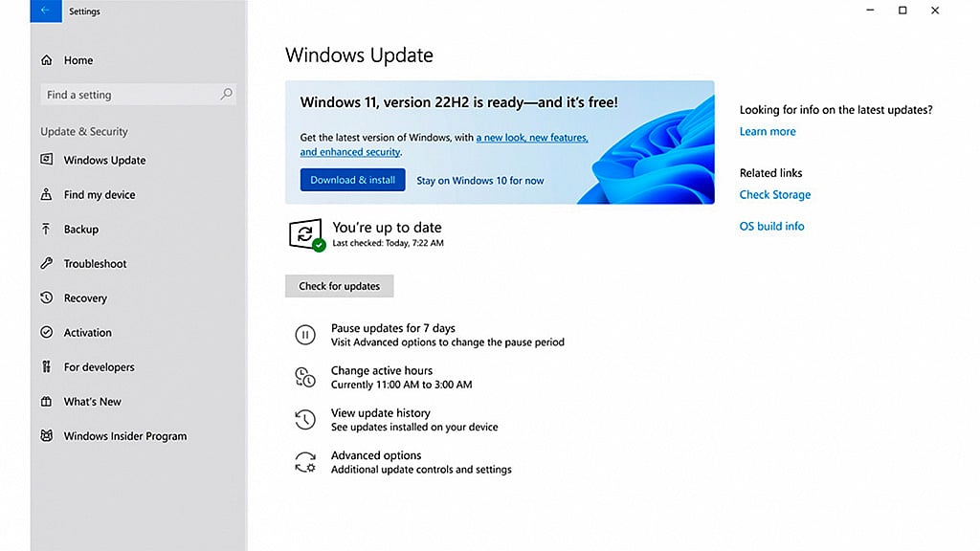Click the back arrow in Settings title bar
980x551 pixels.
tap(46, 11)
